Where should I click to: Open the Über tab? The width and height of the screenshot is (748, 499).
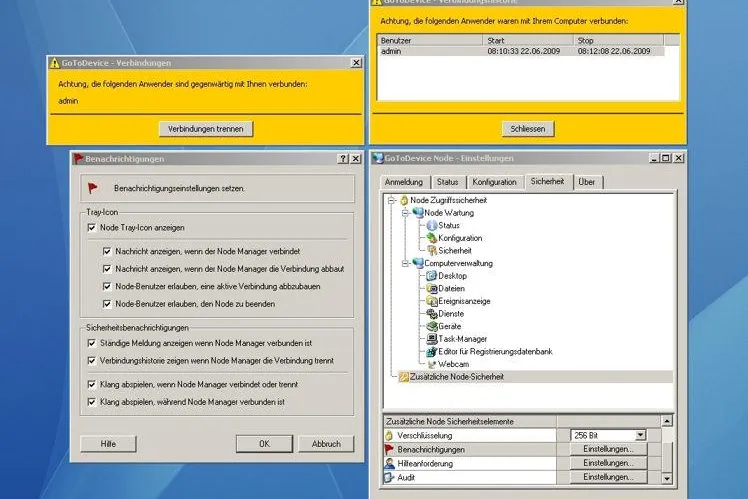click(587, 182)
